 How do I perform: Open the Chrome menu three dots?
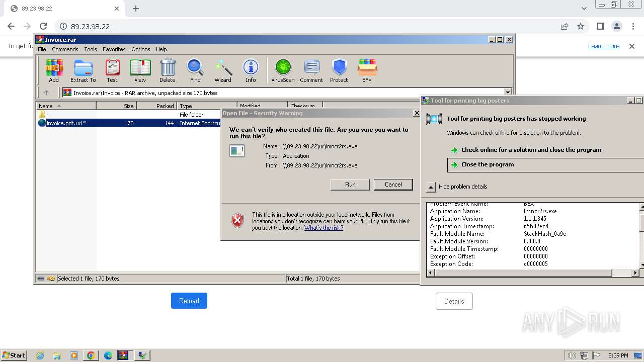[632, 26]
